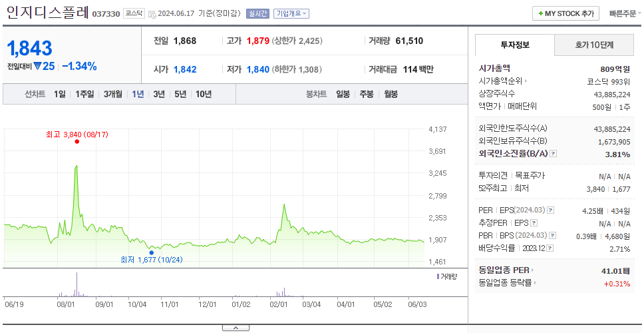This screenshot has height=333, width=644.
Task: Click the 고가 value 1,879
Action: pos(258,41)
